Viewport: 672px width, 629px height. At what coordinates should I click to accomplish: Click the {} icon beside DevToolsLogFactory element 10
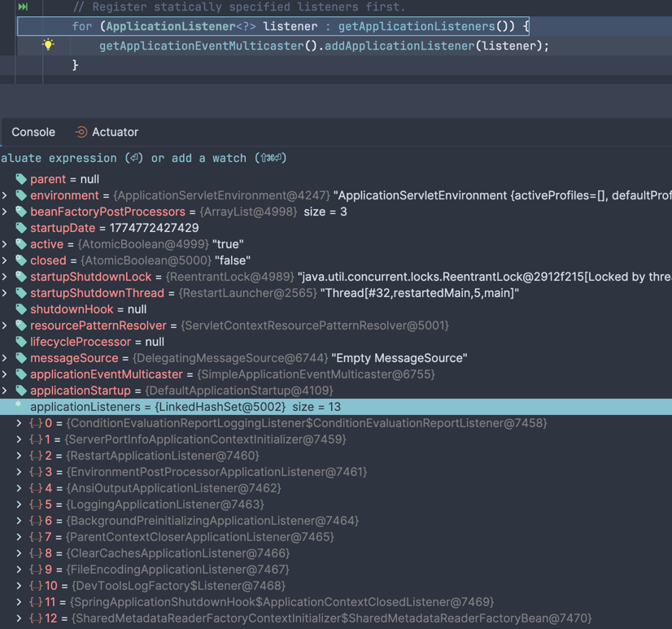[x=36, y=586]
